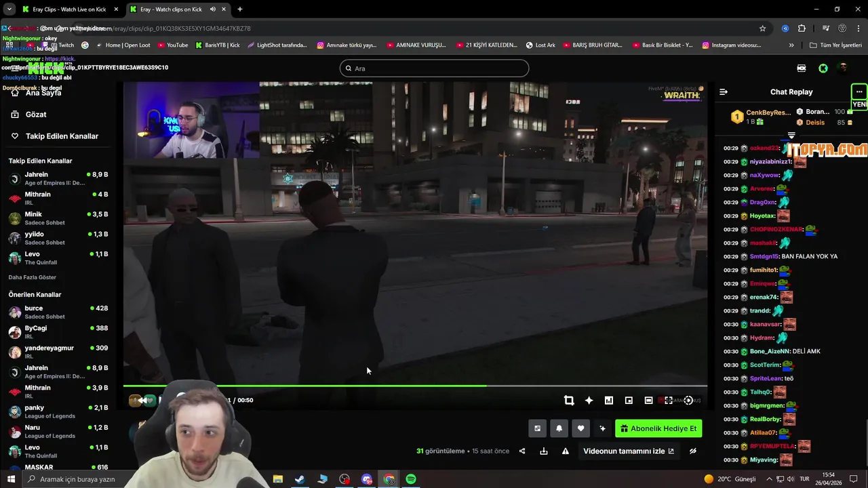Click Abonelik Hediye Et button
868x488 pixels.
658,428
